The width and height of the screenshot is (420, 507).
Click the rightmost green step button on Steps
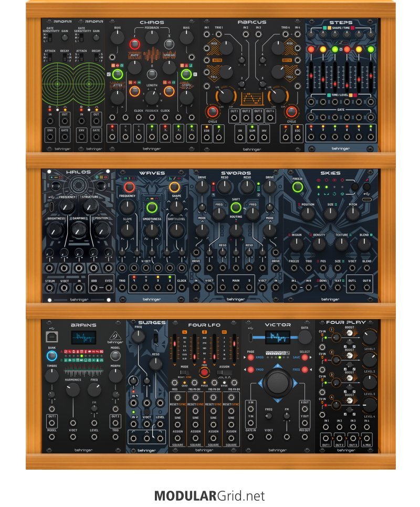click(x=371, y=49)
